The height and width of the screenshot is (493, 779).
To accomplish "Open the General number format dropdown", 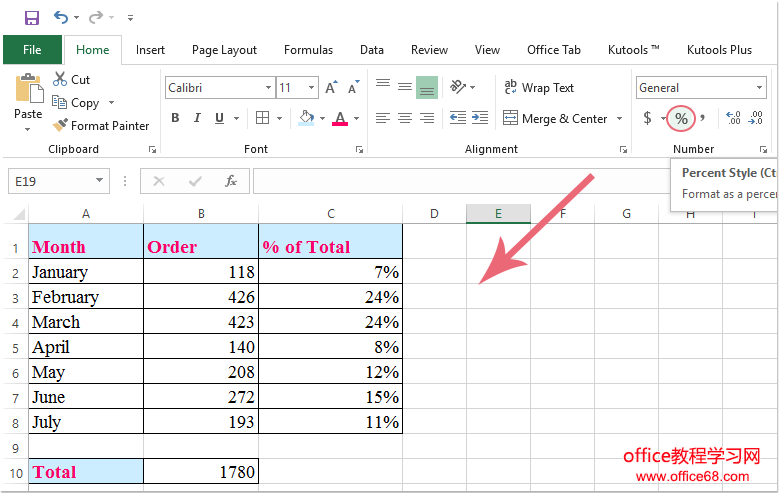I will (x=760, y=88).
